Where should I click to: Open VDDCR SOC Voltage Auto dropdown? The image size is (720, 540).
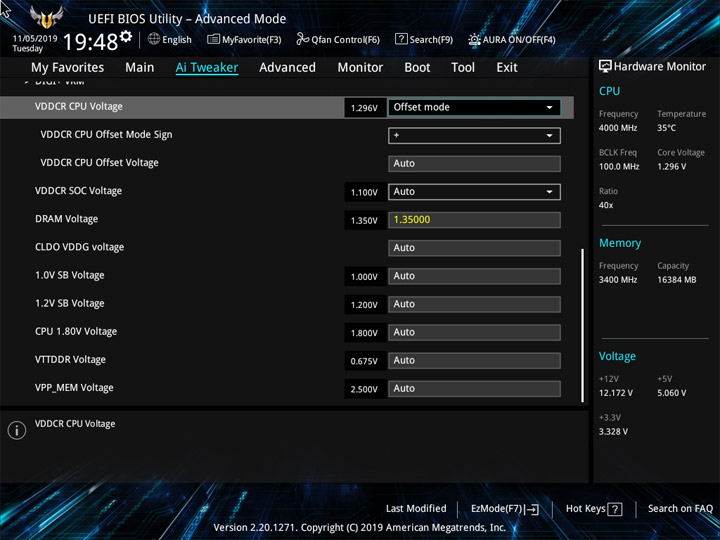(474, 192)
